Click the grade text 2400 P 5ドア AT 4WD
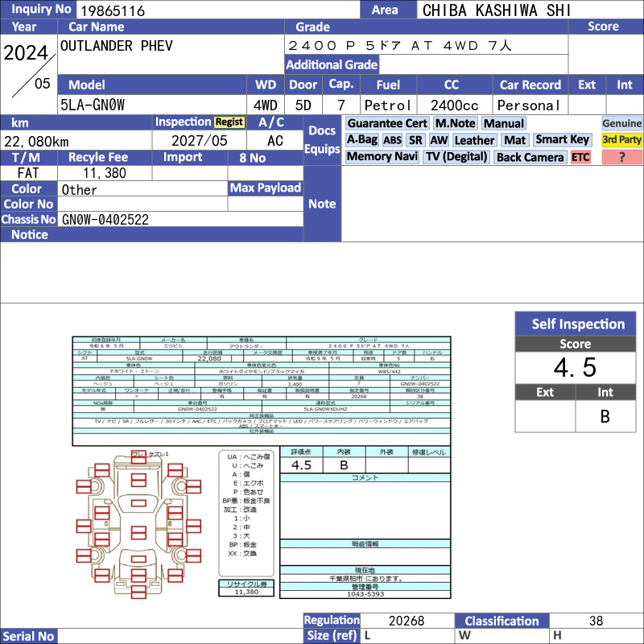The image size is (644, 644). tap(384, 45)
